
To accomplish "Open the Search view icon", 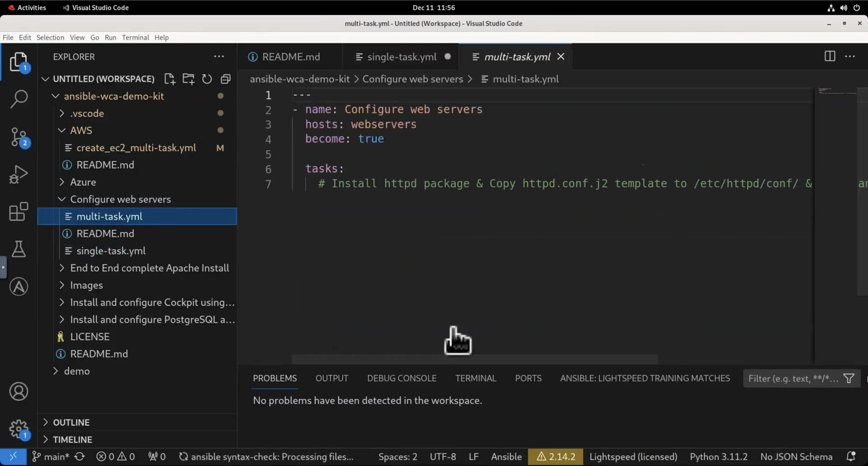I will [x=18, y=99].
